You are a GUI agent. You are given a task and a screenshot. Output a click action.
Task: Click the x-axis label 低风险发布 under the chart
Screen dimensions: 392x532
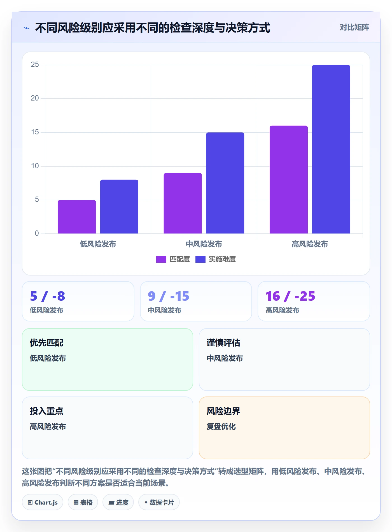point(98,244)
